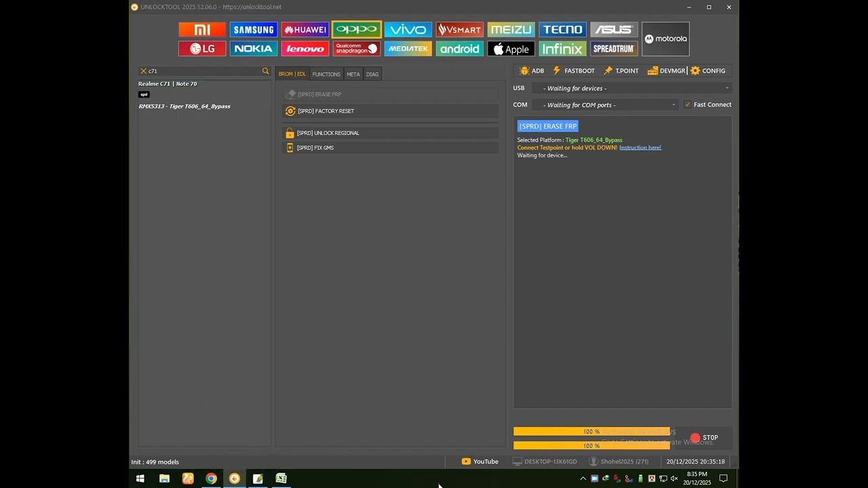The height and width of the screenshot is (488, 868).
Task: Select the Meizu brand logo
Action: pyautogui.click(x=511, y=30)
